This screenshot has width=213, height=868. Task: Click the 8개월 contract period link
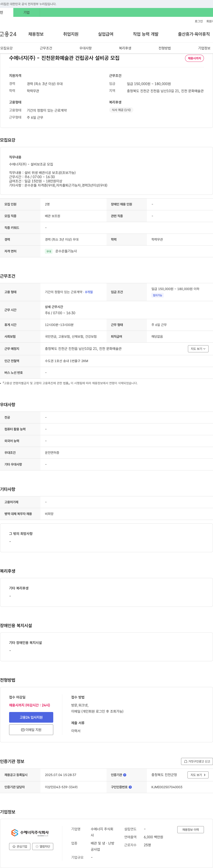89,292
